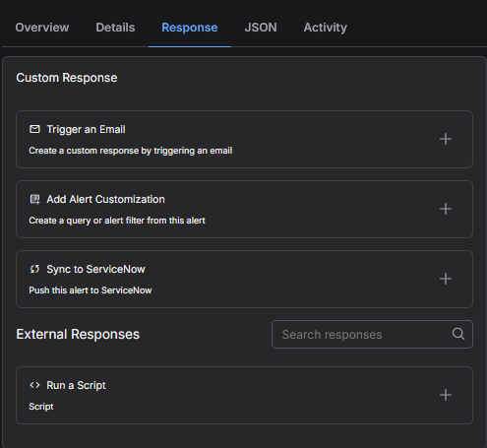Expand Sync to ServiceNow with plus icon
This screenshot has height=448, width=487.
[446, 279]
